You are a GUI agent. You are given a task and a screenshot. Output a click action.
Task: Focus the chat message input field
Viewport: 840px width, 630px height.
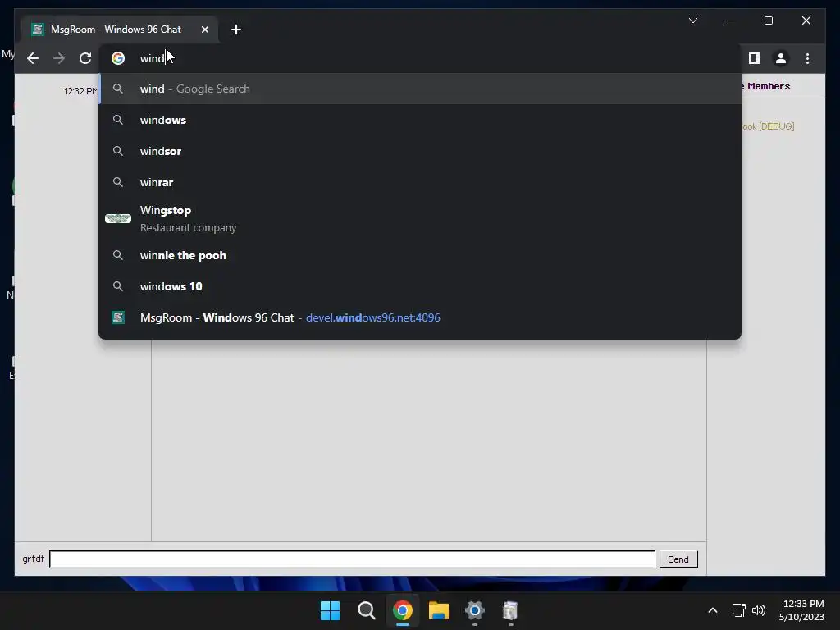pyautogui.click(x=353, y=559)
